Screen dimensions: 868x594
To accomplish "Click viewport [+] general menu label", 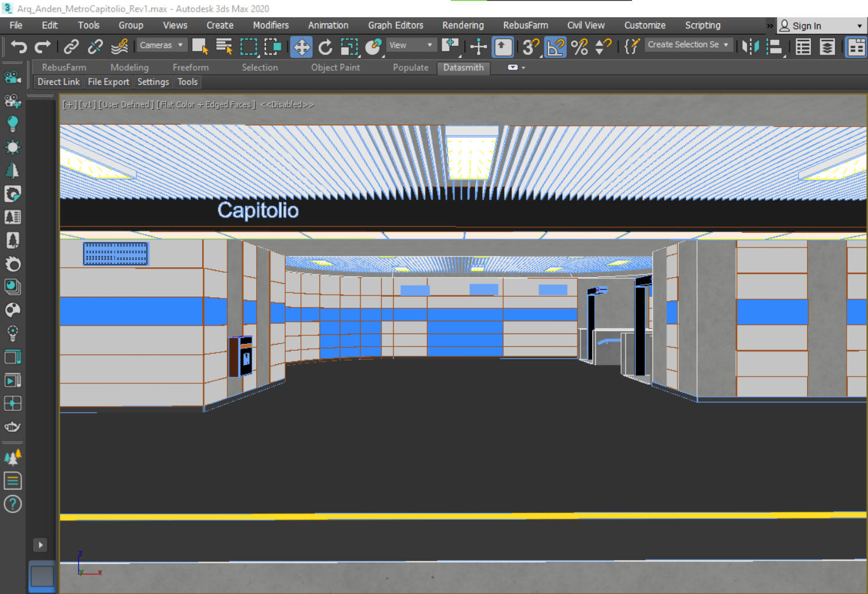I will click(69, 105).
